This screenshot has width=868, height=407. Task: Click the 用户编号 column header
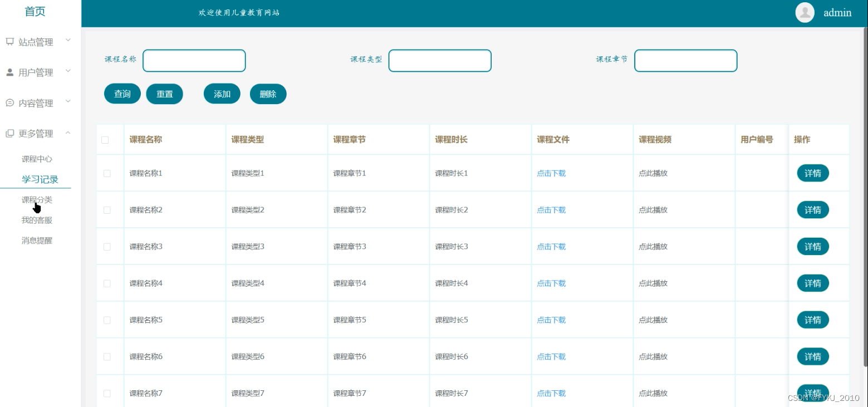757,140
